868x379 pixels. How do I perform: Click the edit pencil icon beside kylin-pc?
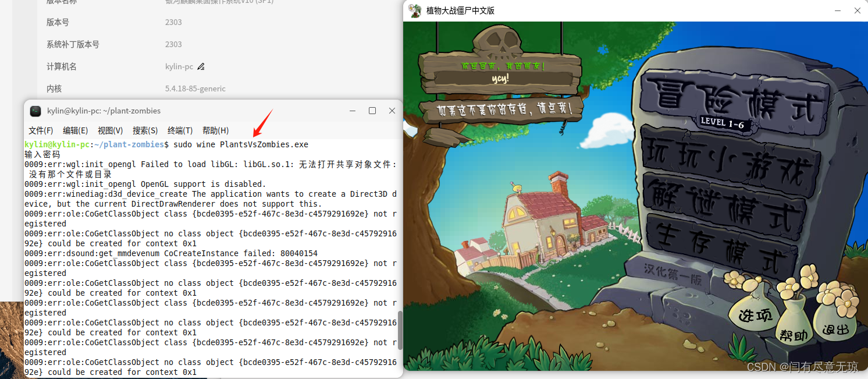pos(201,66)
